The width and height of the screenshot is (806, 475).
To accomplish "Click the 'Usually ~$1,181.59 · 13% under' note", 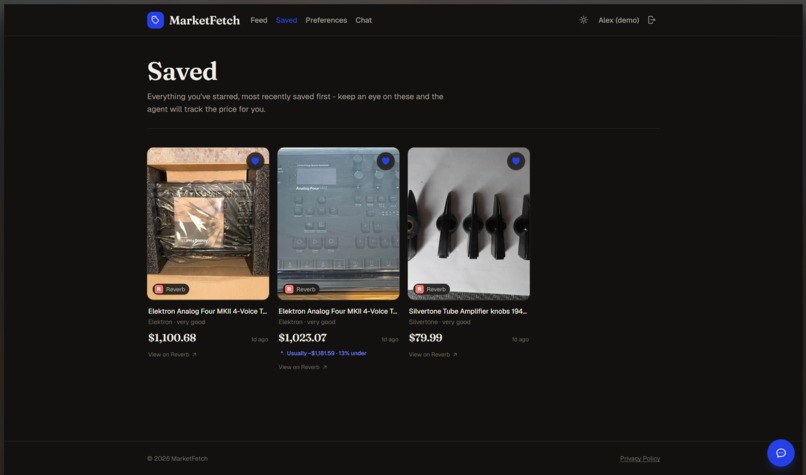I will pyautogui.click(x=323, y=353).
